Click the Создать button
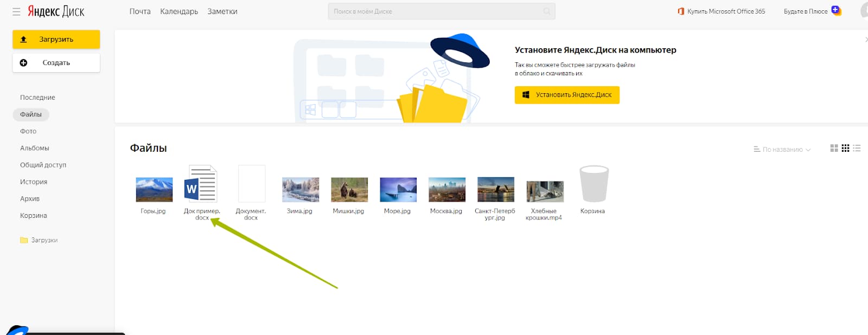The height and width of the screenshot is (335, 868). [x=56, y=63]
